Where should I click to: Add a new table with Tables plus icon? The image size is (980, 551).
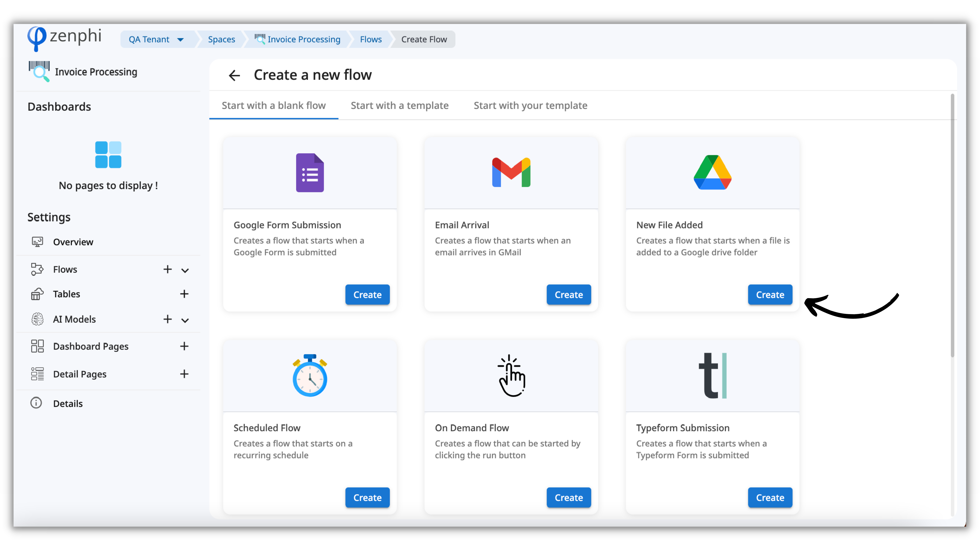[x=184, y=294]
